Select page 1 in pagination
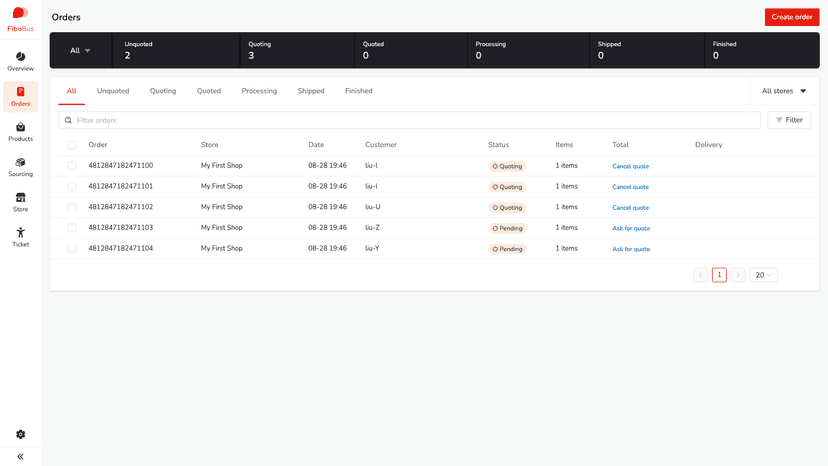This screenshot has width=828, height=466. (719, 275)
